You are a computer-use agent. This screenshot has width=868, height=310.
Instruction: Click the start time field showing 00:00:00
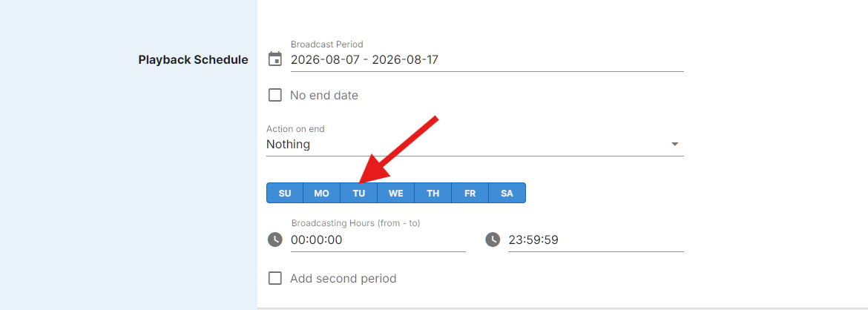[378, 240]
